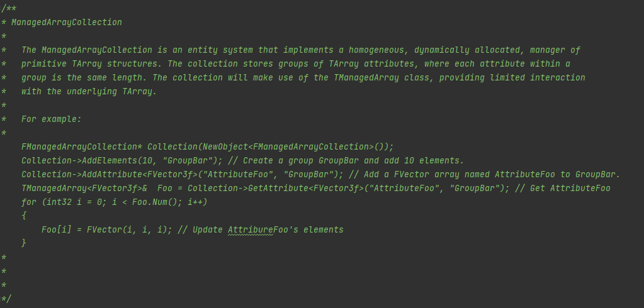Click the ManagedArrayCollection title in the comment header
The image size is (644, 308).
pyautogui.click(x=67, y=23)
